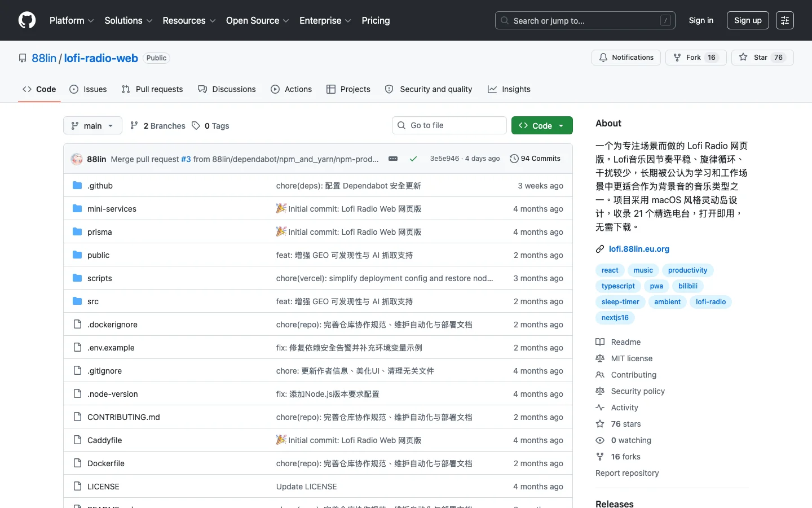Open the Actions tab
Image resolution: width=812 pixels, height=508 pixels.
pyautogui.click(x=291, y=89)
